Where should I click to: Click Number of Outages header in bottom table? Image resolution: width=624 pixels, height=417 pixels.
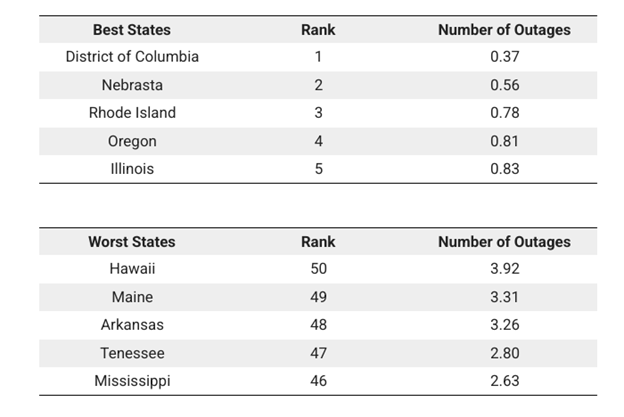(504, 242)
